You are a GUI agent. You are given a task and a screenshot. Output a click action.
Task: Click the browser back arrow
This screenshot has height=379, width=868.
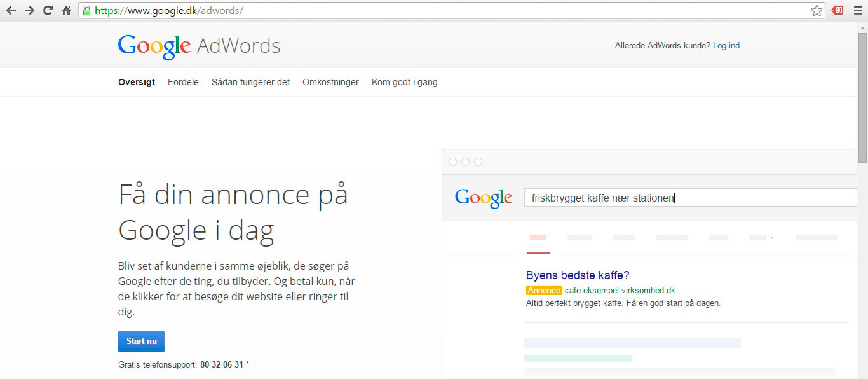click(x=11, y=11)
